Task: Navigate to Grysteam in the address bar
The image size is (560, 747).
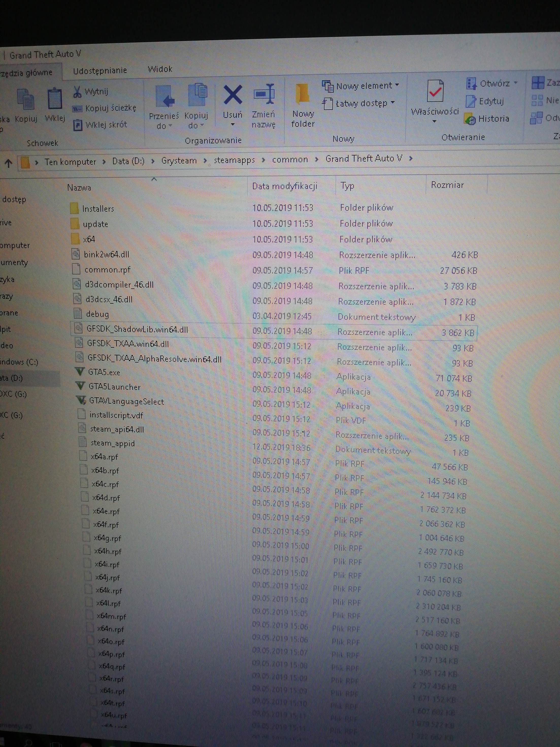Action: coord(179,161)
